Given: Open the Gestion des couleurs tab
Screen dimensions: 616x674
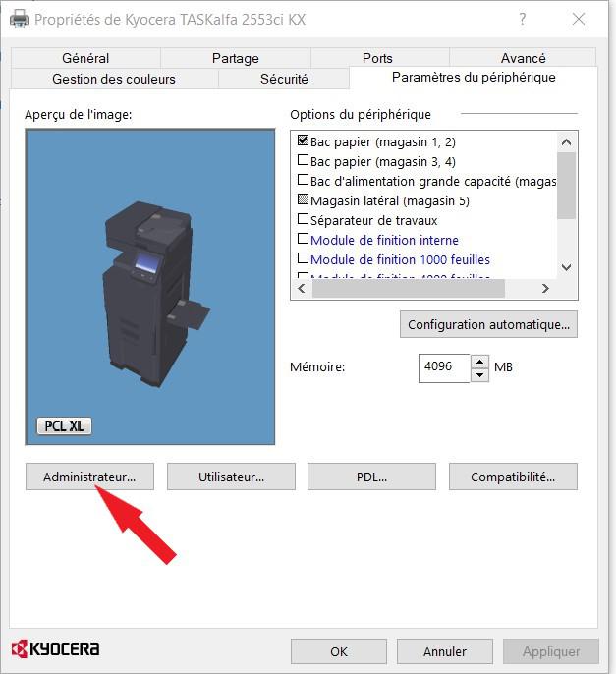Looking at the screenshot, I should (x=114, y=79).
